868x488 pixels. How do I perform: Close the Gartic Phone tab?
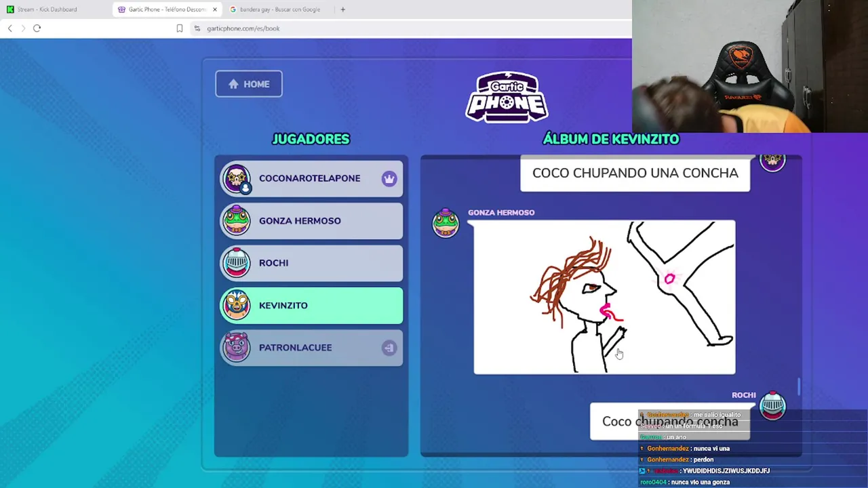(215, 9)
